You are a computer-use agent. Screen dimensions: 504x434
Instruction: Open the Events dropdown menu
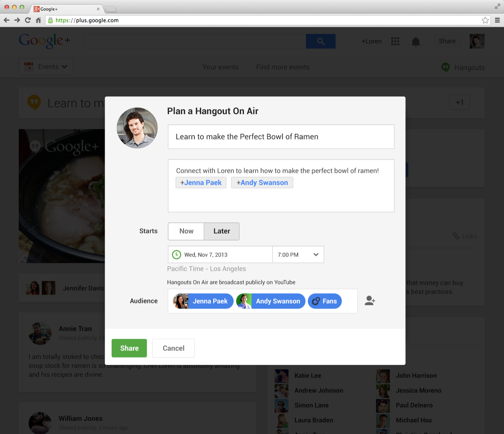[46, 67]
